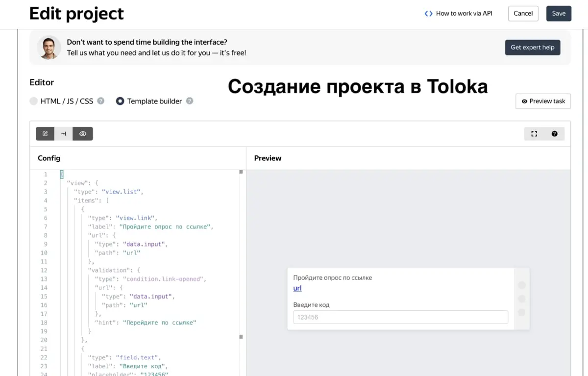Click the Get expert help button

pyautogui.click(x=533, y=48)
